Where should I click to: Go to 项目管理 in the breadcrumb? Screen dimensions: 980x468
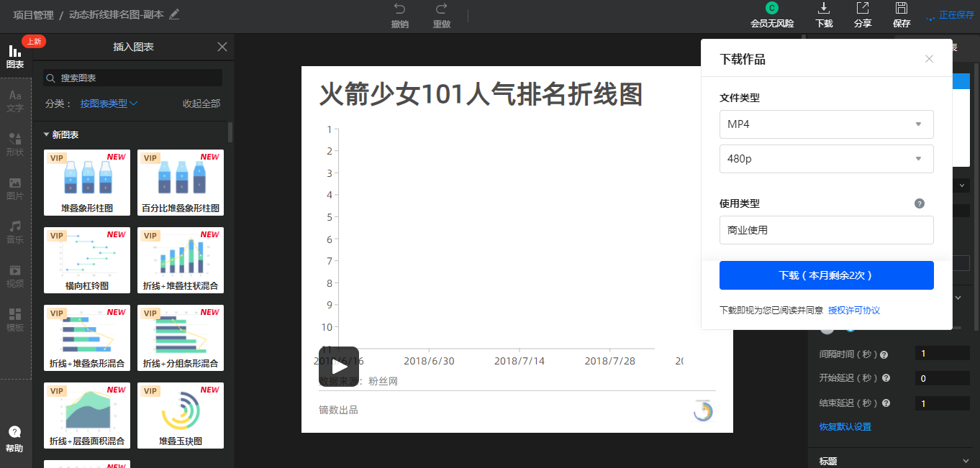click(34, 14)
